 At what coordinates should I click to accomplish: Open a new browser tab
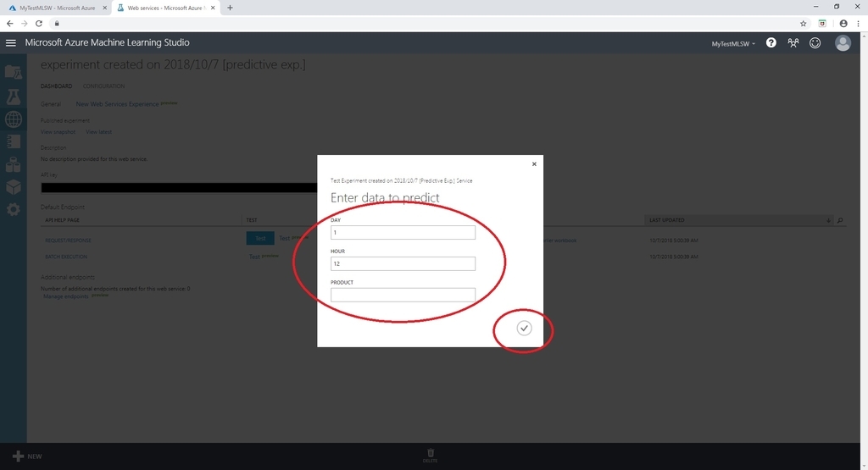click(x=230, y=8)
